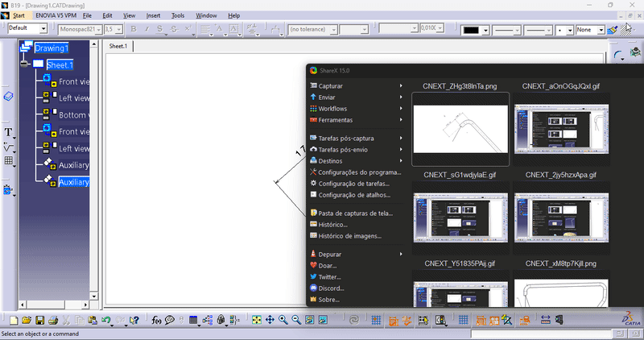Viewport: 644px width, 340px height.
Task: Open the font size 3,5 dropdown
Action: coord(118,29)
